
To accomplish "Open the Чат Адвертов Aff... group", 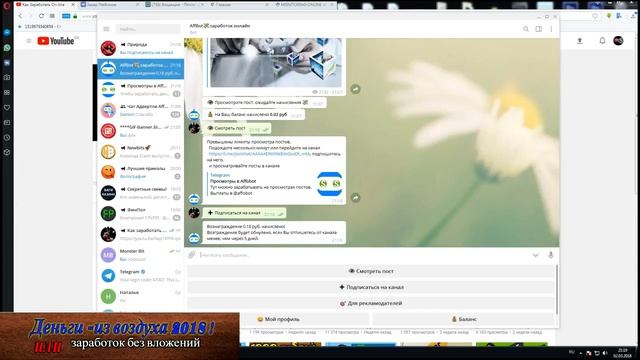I will (140, 110).
